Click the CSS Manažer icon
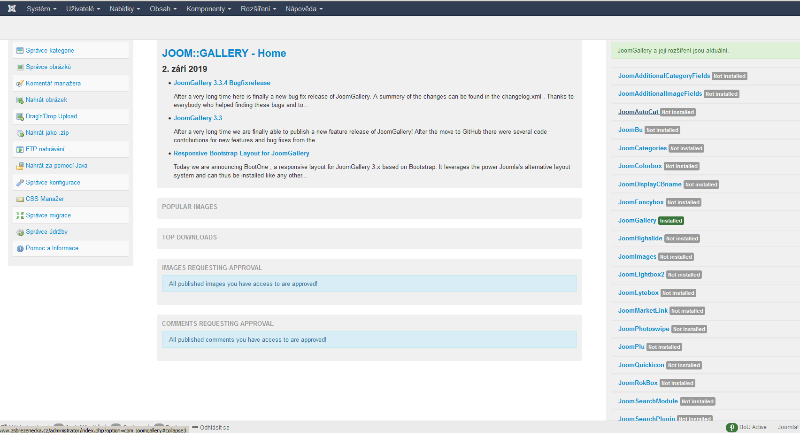This screenshot has width=800, height=433. pos(20,199)
